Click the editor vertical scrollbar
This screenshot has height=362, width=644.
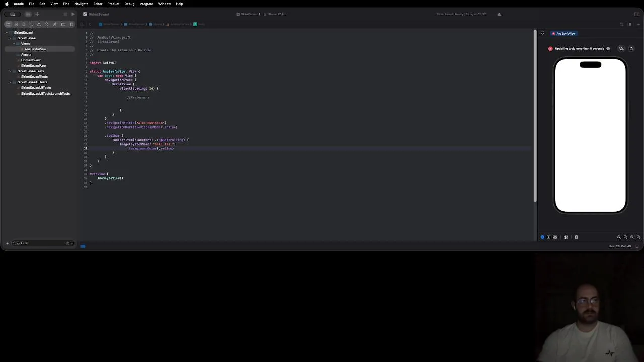tap(535, 116)
